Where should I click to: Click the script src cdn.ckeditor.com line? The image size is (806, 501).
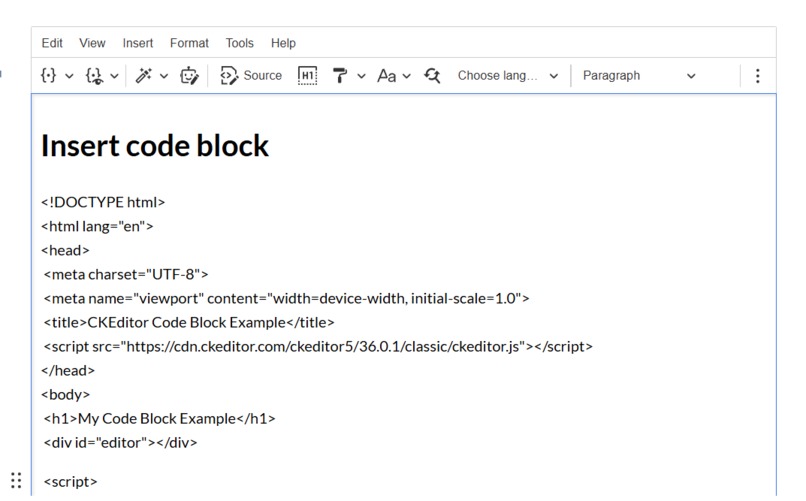(318, 347)
